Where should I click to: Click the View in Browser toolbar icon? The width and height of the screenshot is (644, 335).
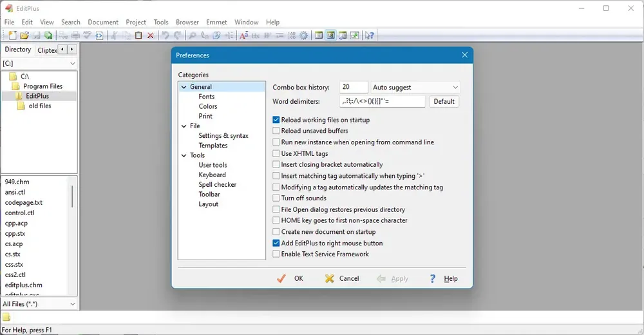[99, 35]
